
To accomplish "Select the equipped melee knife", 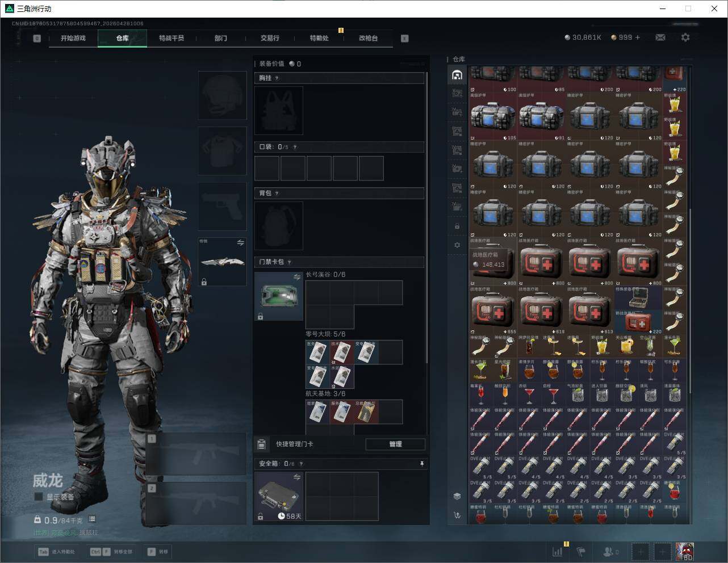I will 223,262.
